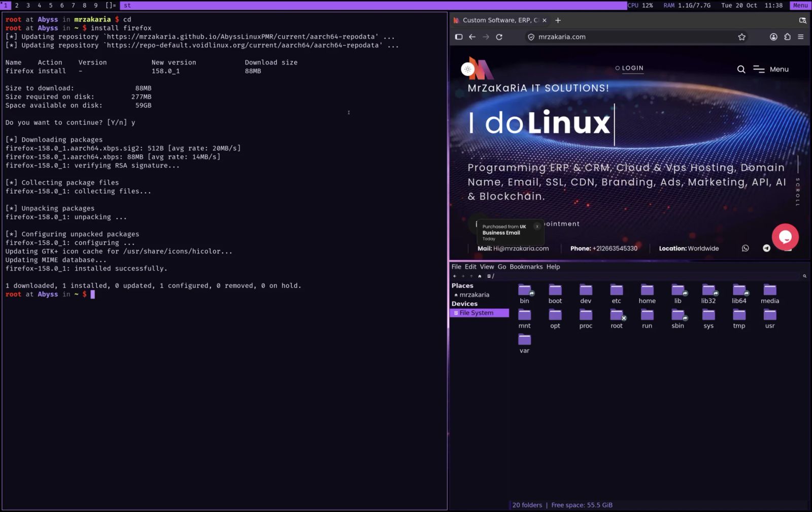The image size is (812, 512).
Task: Open the lib32 folder
Action: tap(708, 294)
